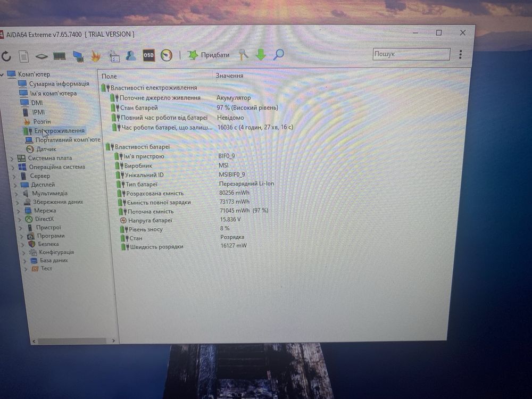Click the tree scrollbar right arrow
The height and width of the screenshot is (399, 532).
[x=113, y=340]
